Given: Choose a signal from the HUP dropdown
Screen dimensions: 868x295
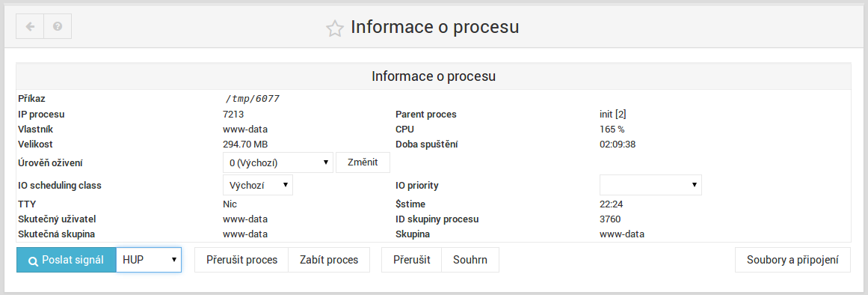Looking at the screenshot, I should tap(149, 260).
